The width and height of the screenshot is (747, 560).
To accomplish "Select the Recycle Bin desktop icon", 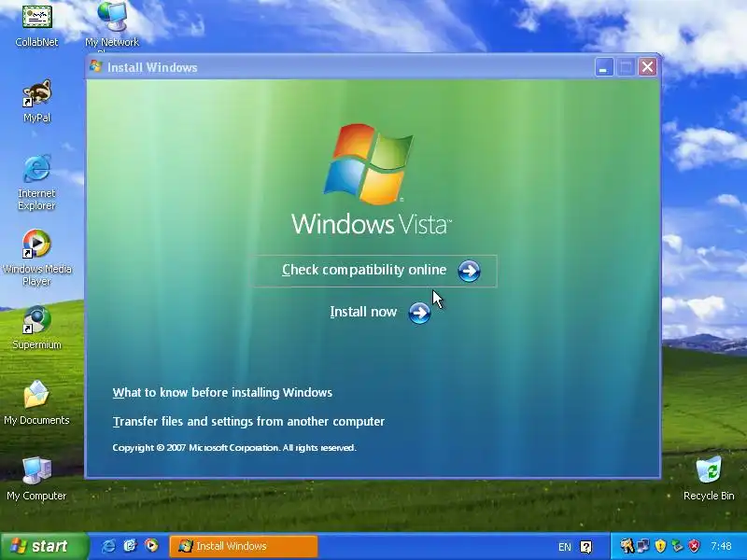I will (x=709, y=479).
